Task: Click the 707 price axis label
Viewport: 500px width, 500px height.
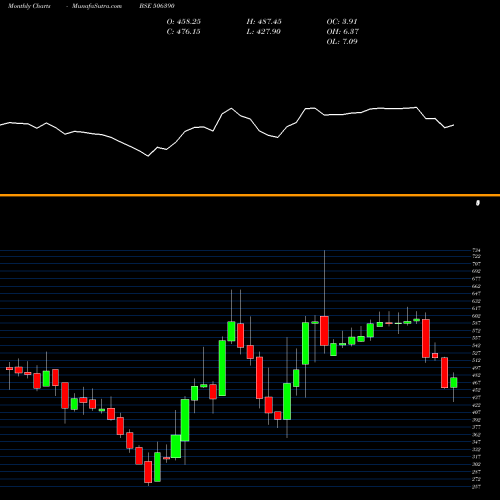Action: [476, 264]
